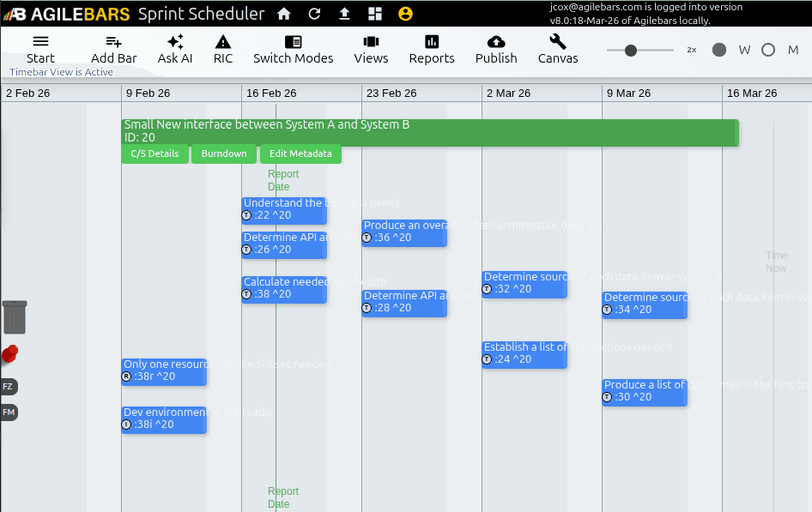Click the trash can icon in the left sidebar
Screen dimensions: 812x512
[14, 317]
